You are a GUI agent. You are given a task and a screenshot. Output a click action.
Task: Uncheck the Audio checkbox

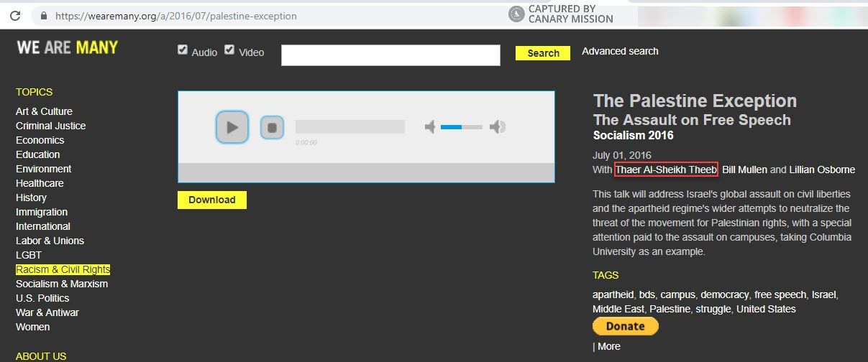[x=183, y=50]
